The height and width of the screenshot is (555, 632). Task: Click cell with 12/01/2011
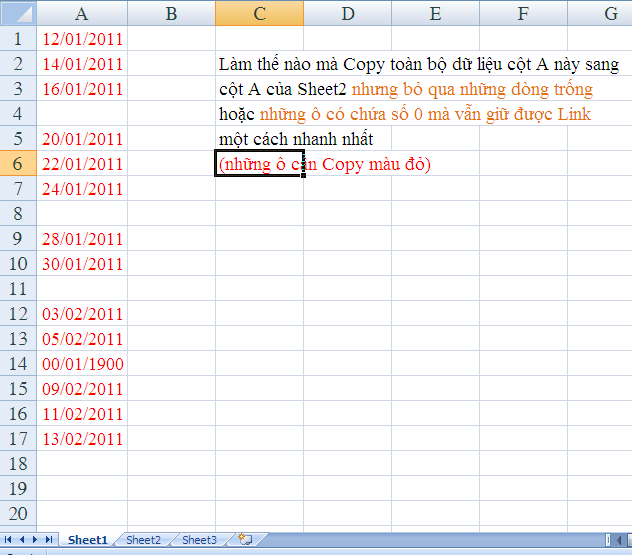click(82, 39)
